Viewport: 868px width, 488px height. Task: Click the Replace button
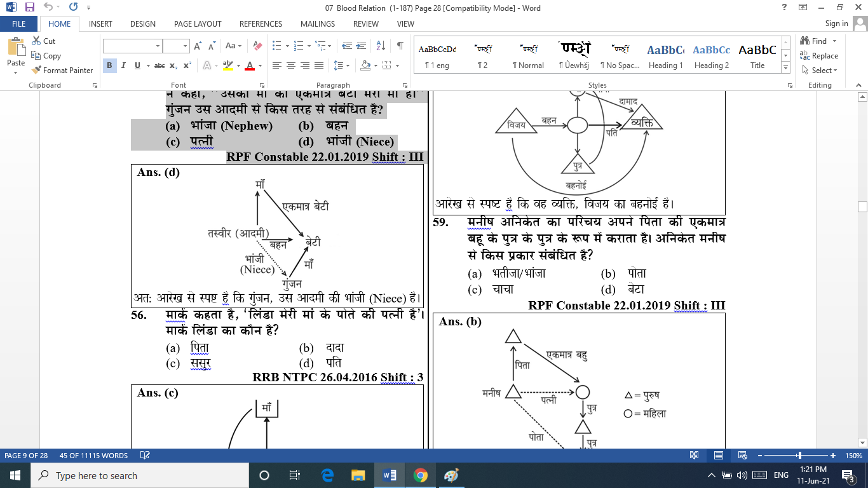[x=820, y=55]
